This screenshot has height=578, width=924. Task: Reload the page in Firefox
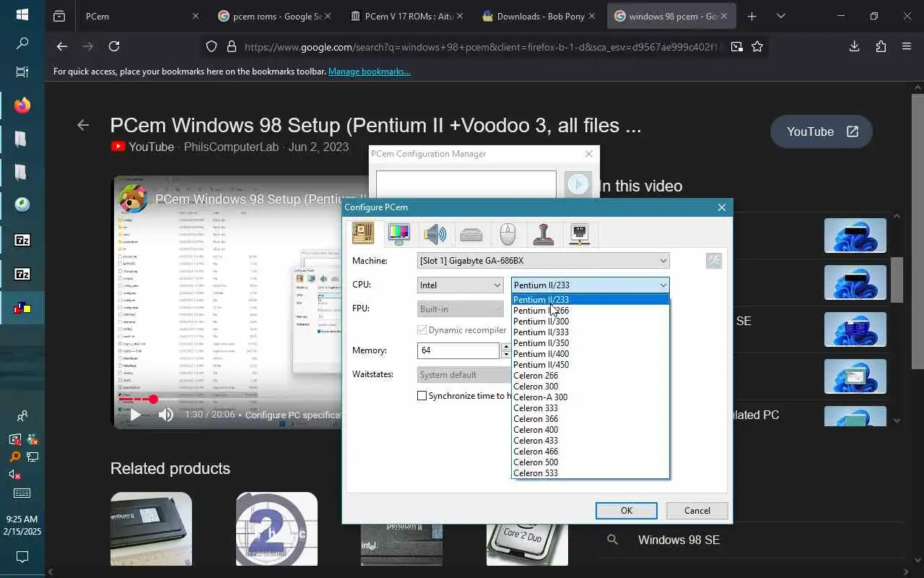pyautogui.click(x=114, y=46)
